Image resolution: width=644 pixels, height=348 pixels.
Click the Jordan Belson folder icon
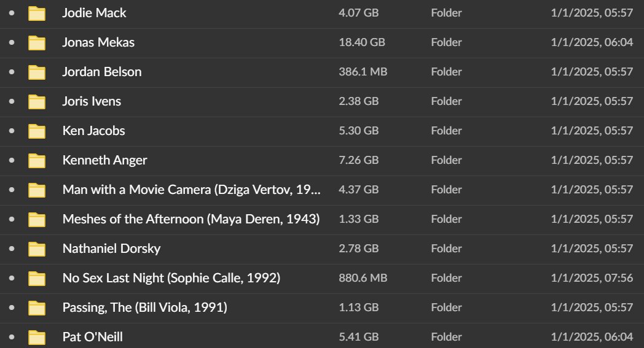[x=37, y=72]
